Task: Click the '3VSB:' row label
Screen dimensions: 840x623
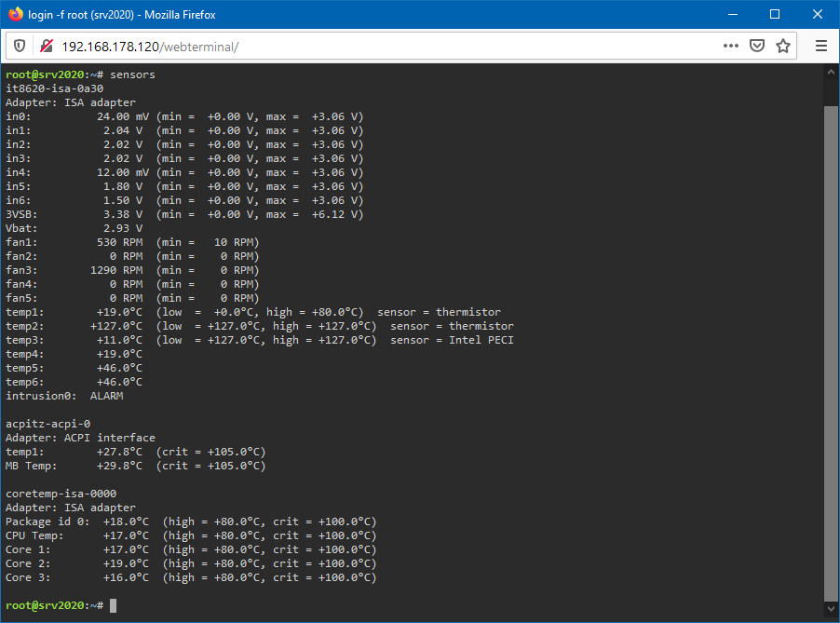Action: pyautogui.click(x=21, y=214)
